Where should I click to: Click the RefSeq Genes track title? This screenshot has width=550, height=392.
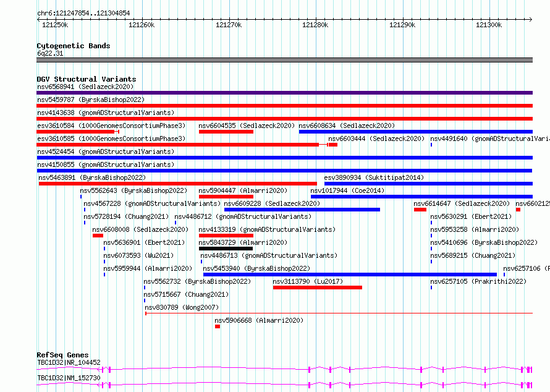pyautogui.click(x=62, y=355)
